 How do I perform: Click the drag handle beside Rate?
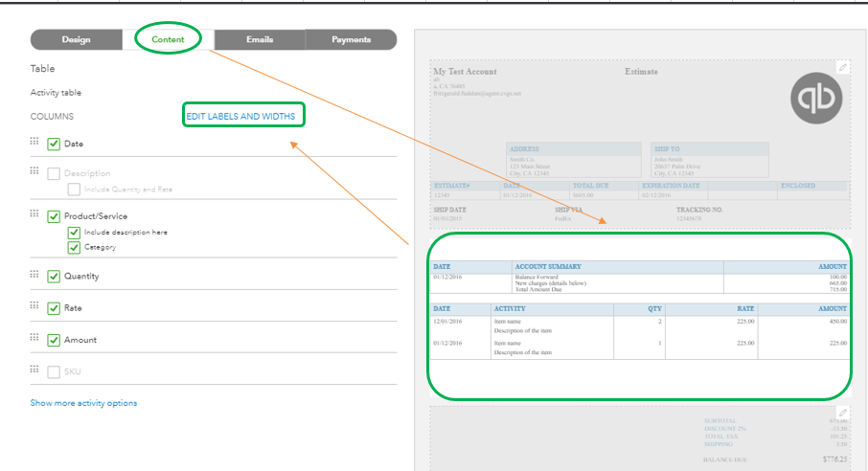(34, 305)
